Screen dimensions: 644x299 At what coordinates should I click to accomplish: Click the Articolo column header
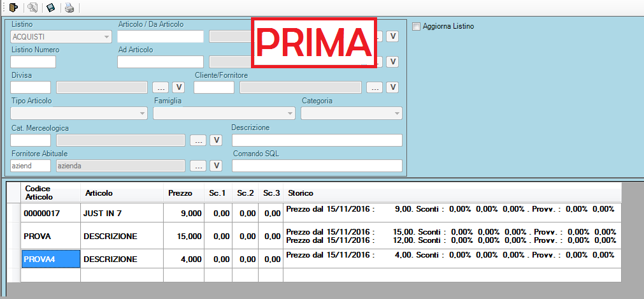click(122, 193)
